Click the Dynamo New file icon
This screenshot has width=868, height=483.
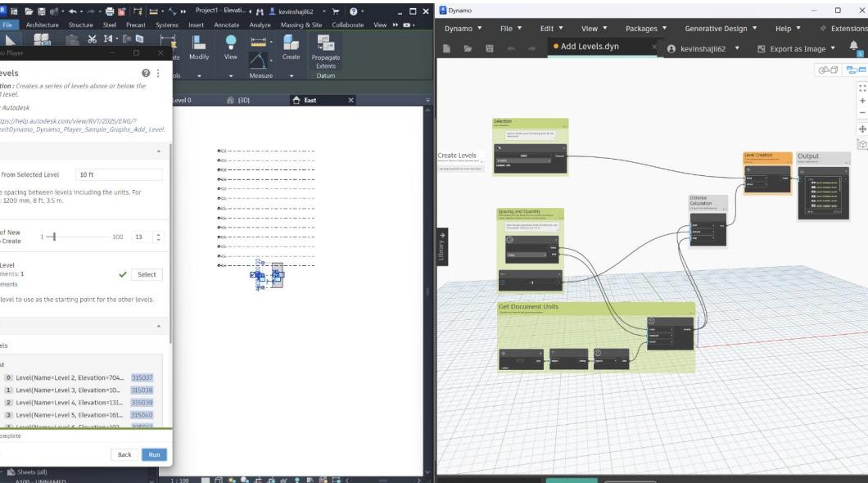[446, 48]
